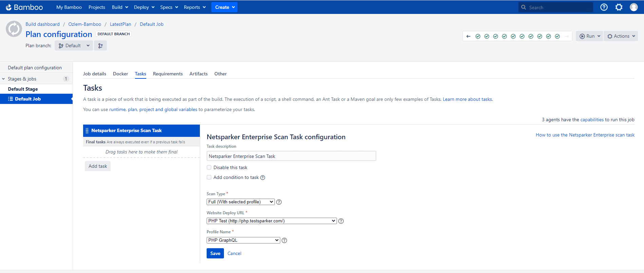This screenshot has height=273, width=644.
Task: Click the Task description input field
Action: (291, 156)
